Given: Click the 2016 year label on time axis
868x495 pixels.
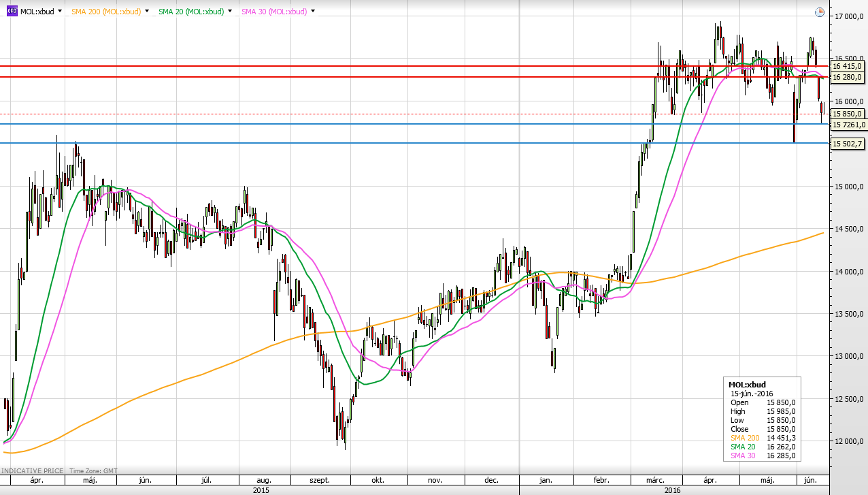Looking at the screenshot, I should (673, 489).
